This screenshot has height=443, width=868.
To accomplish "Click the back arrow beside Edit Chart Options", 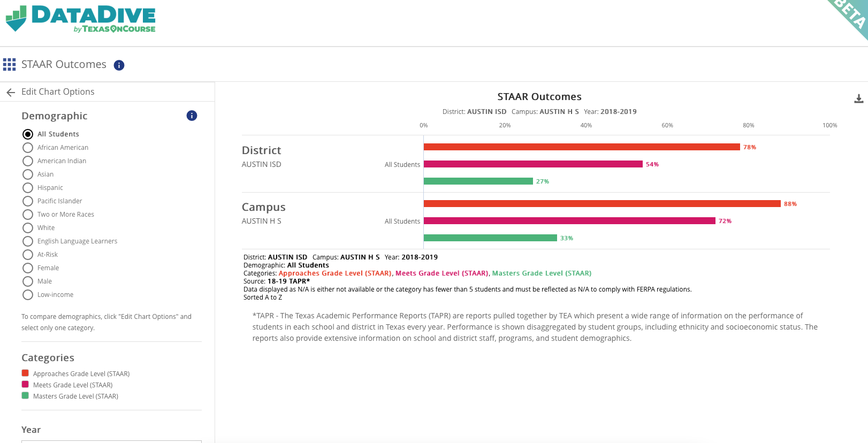I will click(11, 92).
